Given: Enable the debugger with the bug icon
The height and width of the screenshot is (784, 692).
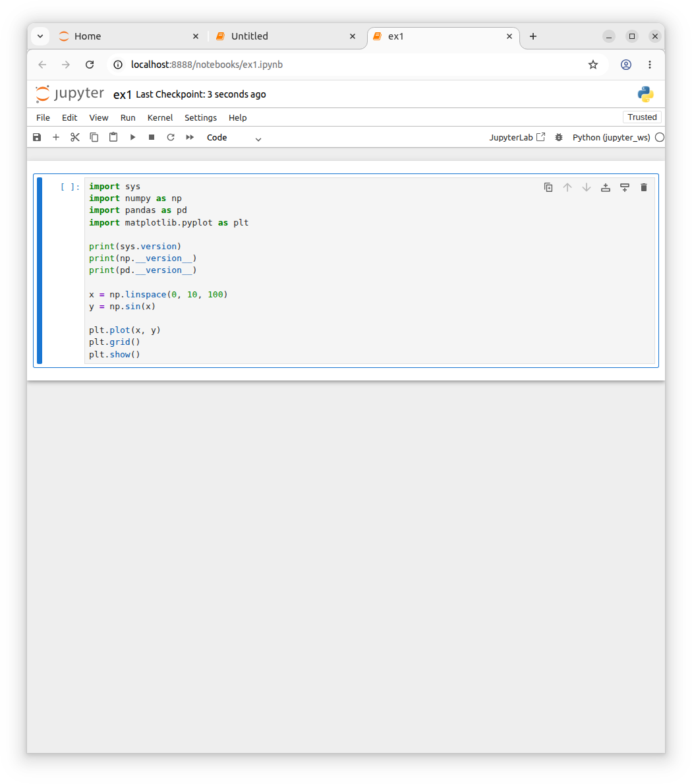Looking at the screenshot, I should pyautogui.click(x=559, y=138).
